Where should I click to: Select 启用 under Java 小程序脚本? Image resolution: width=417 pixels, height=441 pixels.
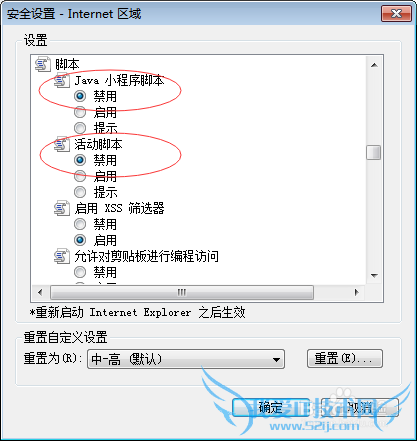[80, 112]
